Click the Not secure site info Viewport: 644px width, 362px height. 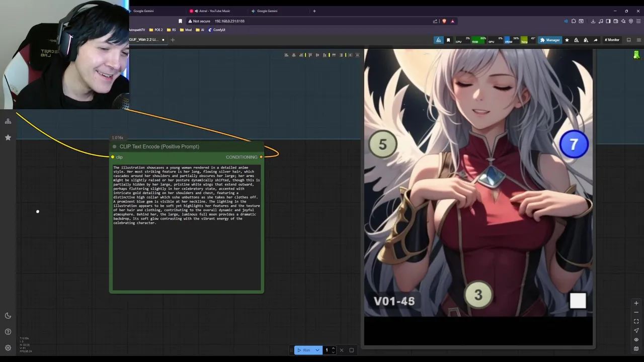pyautogui.click(x=199, y=21)
